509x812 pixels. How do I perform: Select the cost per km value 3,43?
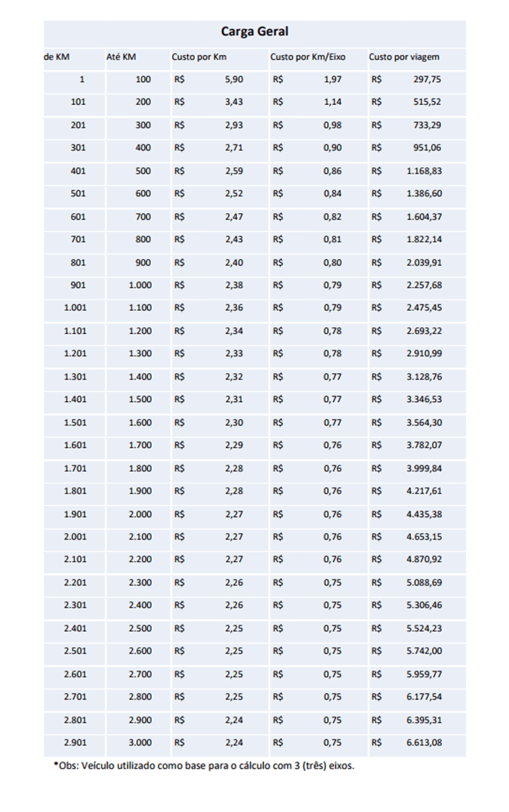pyautogui.click(x=234, y=102)
